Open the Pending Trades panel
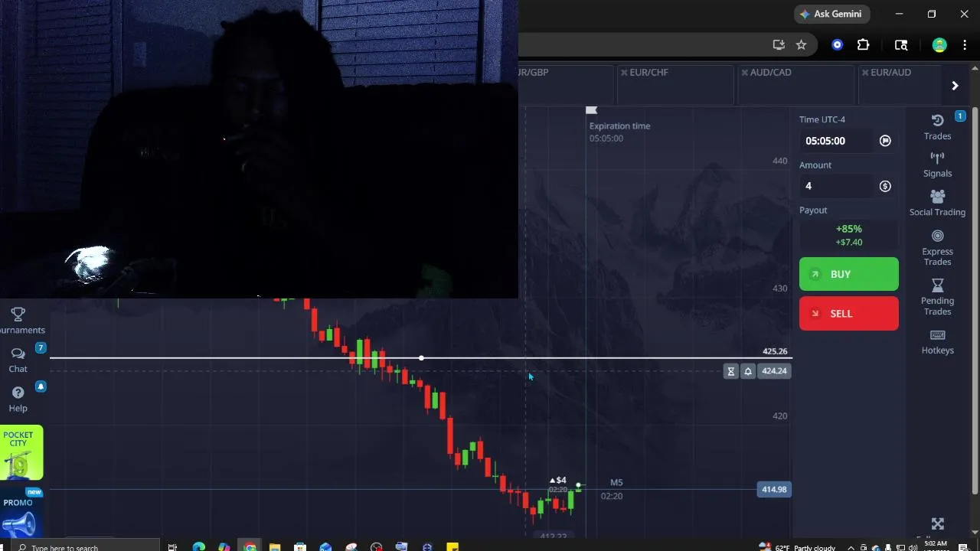 tap(937, 297)
